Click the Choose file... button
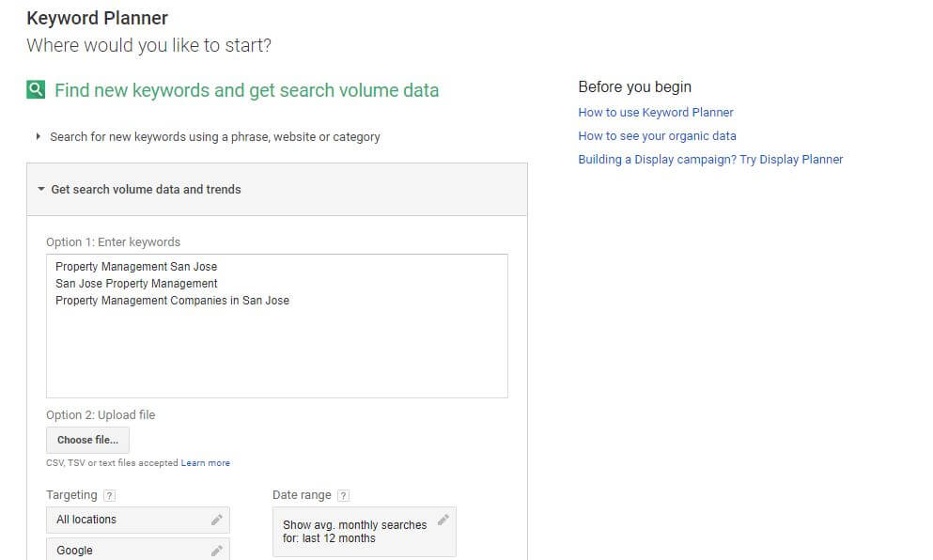 click(87, 440)
